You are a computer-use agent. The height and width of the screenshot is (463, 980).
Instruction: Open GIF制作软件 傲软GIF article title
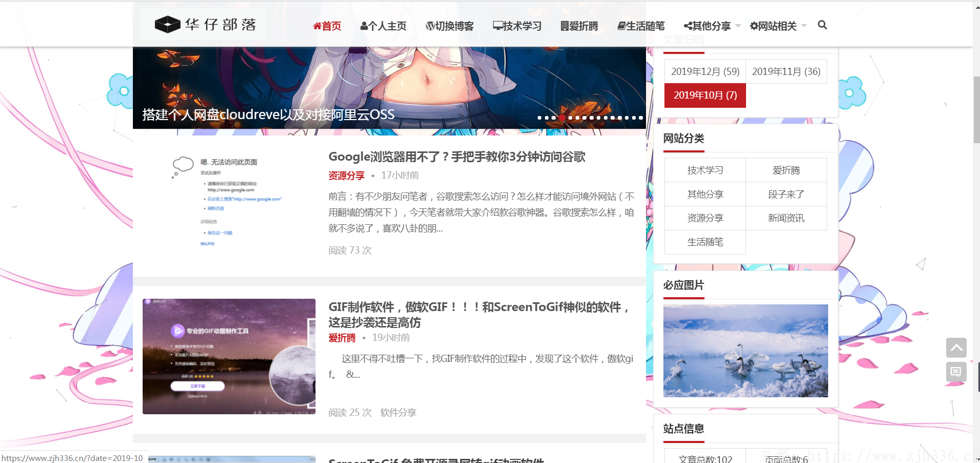pos(480,314)
